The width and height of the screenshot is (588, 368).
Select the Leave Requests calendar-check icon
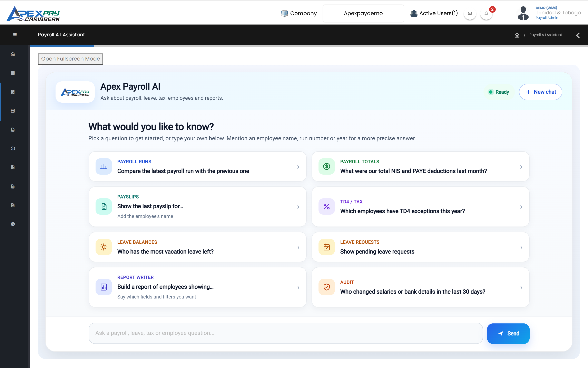point(326,247)
